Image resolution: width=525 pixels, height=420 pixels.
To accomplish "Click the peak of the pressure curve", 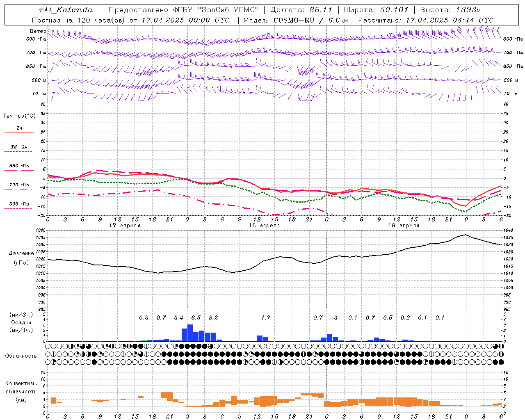I will 466,235.
